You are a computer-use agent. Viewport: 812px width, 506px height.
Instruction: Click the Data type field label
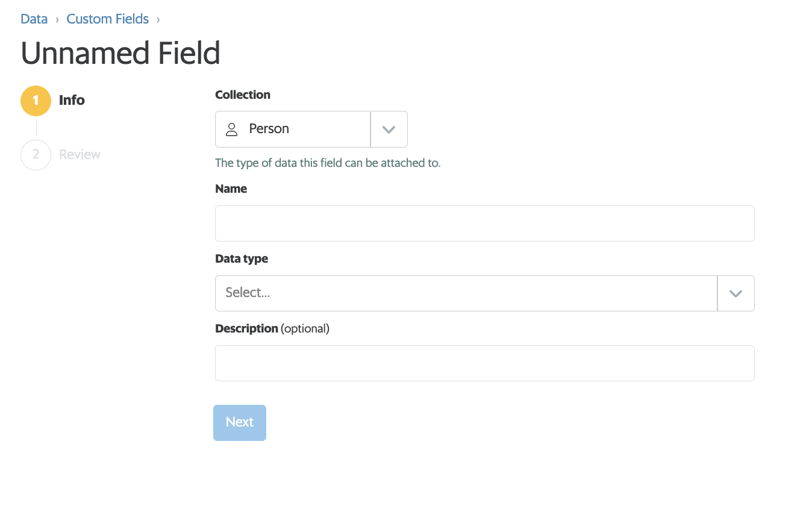[x=242, y=258]
